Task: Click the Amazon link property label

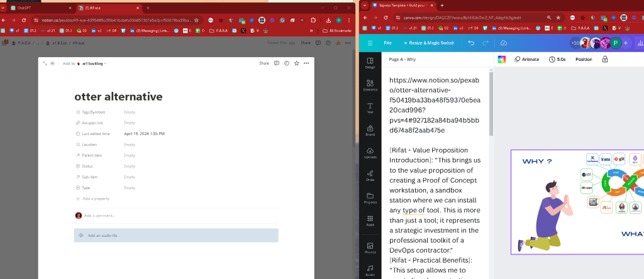Action: (x=92, y=123)
